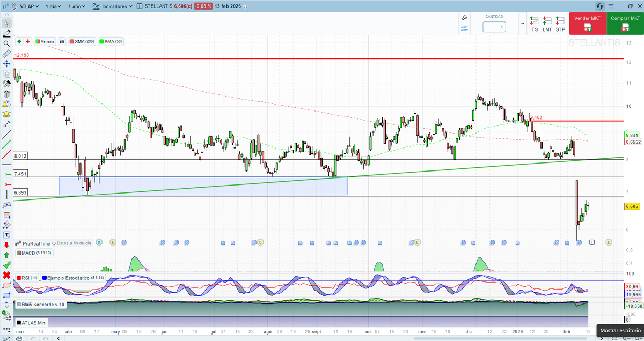Select the green diagonal line tool

pos(6,145)
